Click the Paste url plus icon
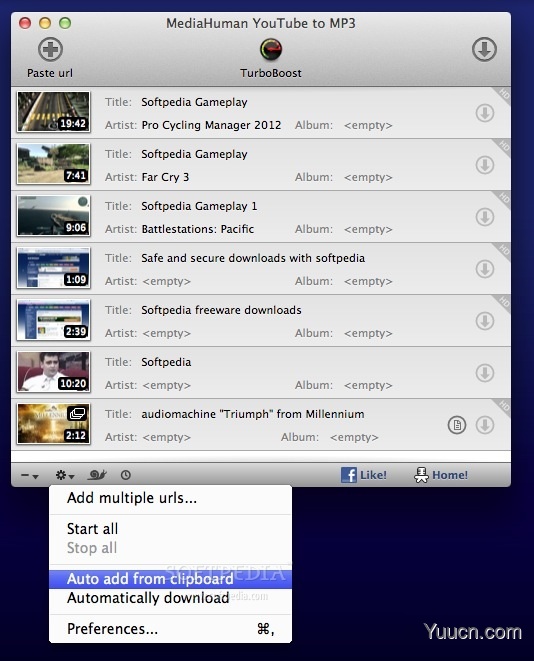 [x=50, y=50]
